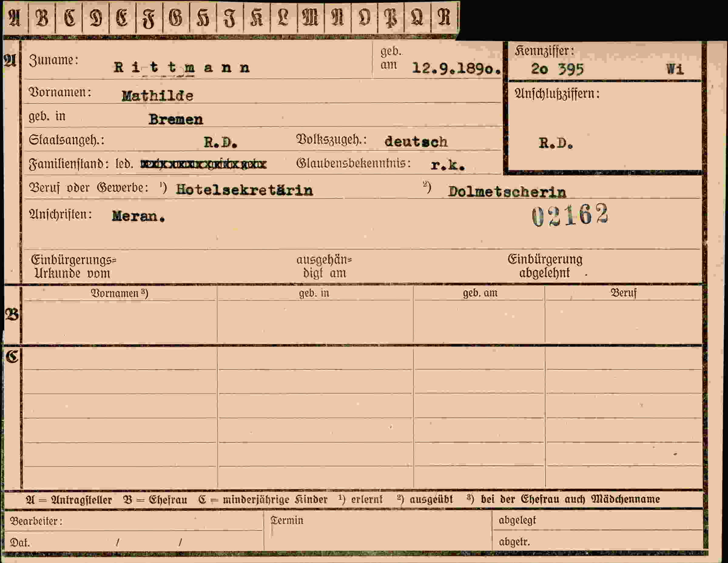
Task: Click the 'Wi' code beside the Kennziffer
Action: click(675, 69)
